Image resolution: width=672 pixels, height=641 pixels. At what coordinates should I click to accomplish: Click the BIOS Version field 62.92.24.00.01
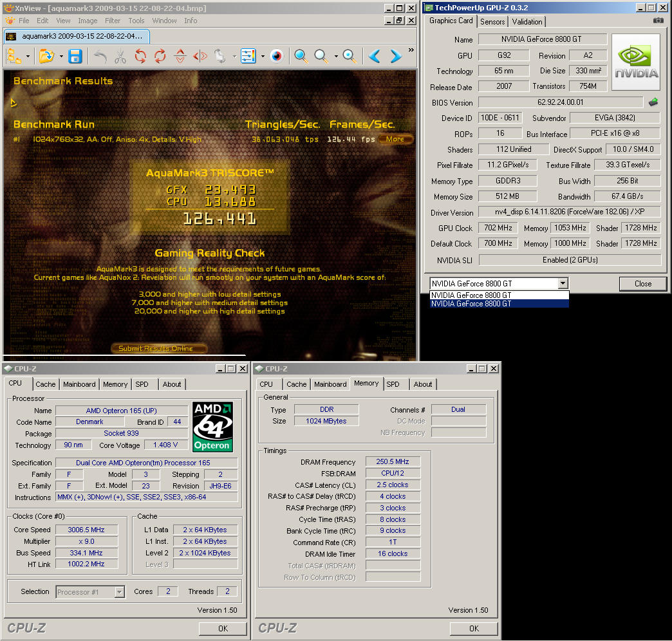pyautogui.click(x=561, y=102)
